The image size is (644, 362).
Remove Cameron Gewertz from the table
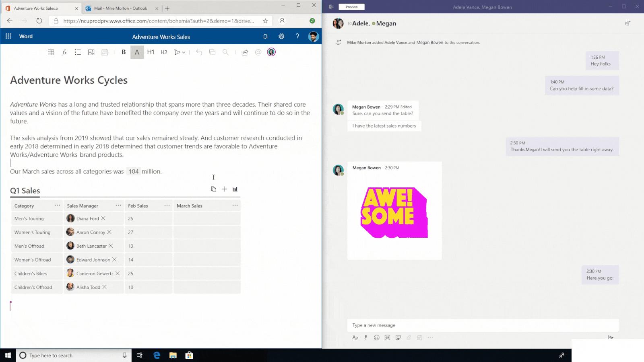118,273
